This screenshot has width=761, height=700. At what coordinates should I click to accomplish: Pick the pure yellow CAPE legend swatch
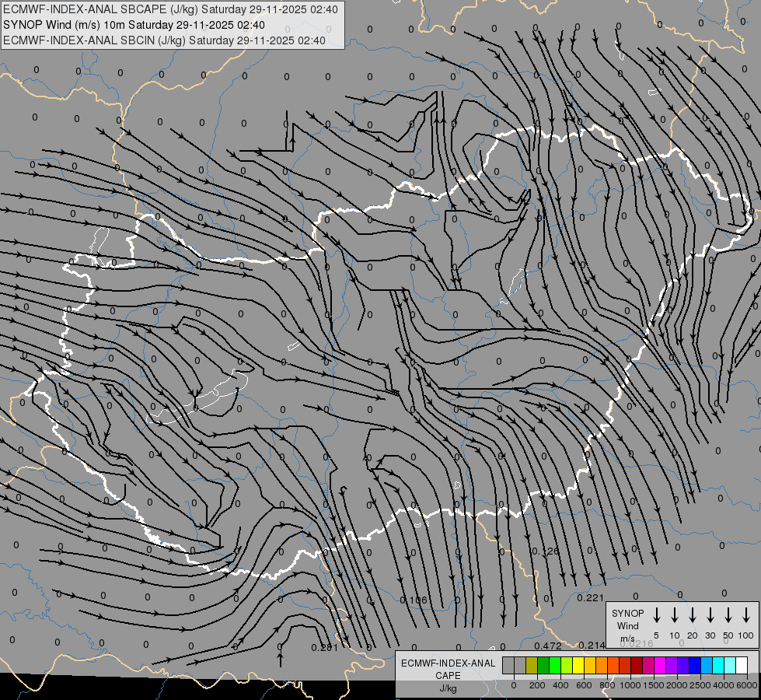(x=578, y=665)
